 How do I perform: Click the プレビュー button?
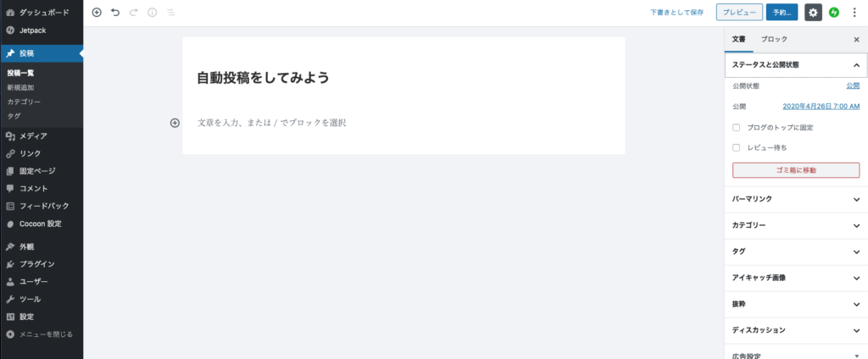pos(738,13)
